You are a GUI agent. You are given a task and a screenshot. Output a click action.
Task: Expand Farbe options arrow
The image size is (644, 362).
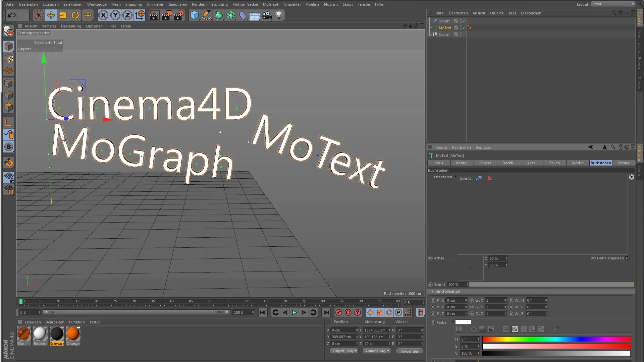(x=452, y=322)
